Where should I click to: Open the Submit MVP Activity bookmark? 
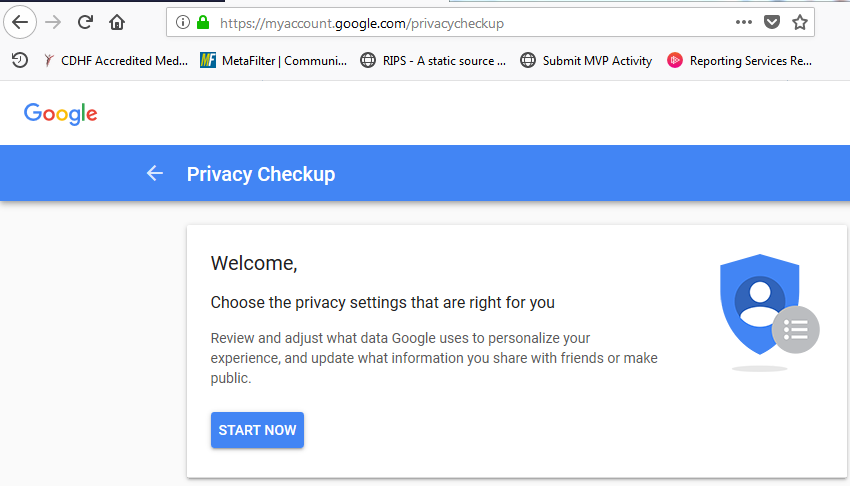pos(586,61)
